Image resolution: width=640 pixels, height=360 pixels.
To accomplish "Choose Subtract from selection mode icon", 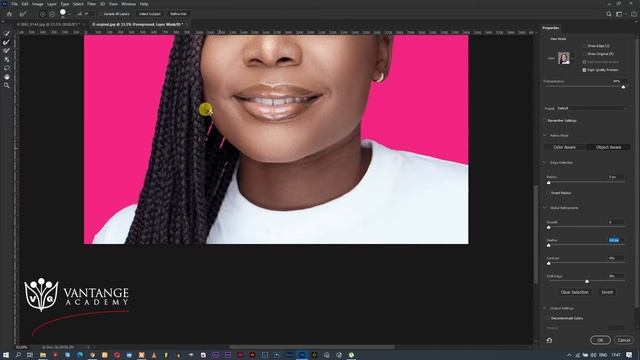I will (x=52, y=14).
